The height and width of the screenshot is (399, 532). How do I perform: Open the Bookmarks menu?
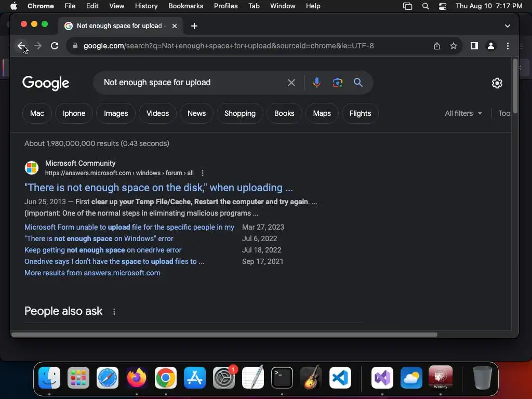pyautogui.click(x=185, y=6)
